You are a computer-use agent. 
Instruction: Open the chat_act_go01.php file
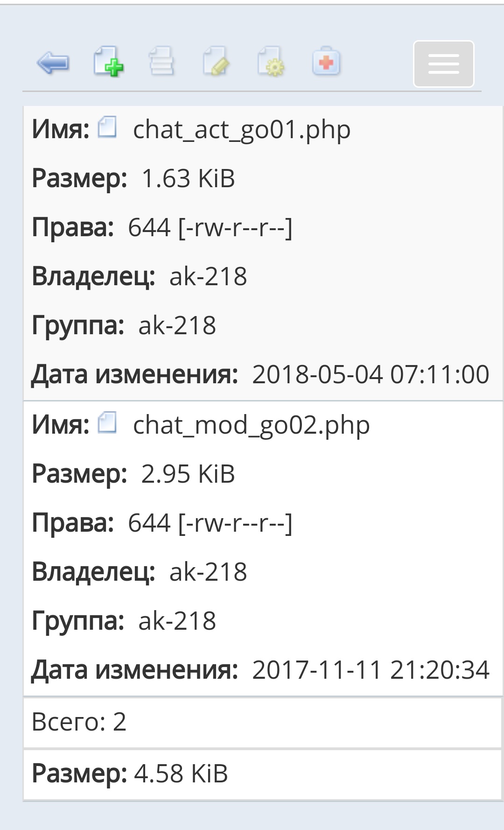pyautogui.click(x=242, y=130)
